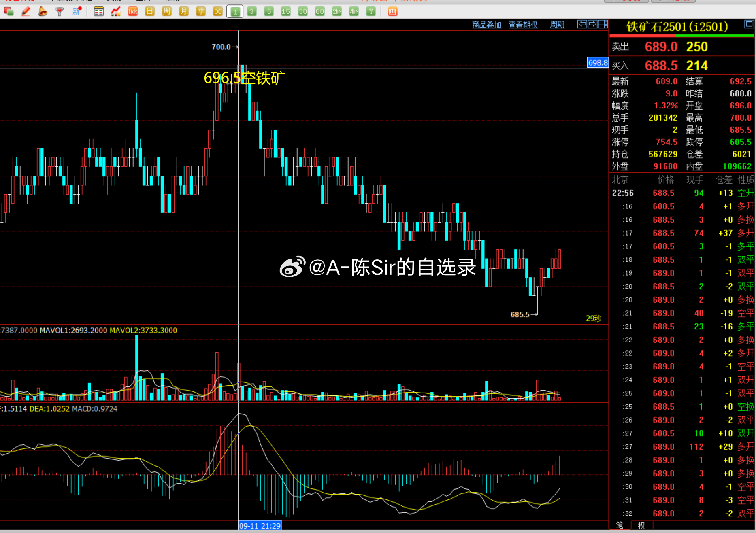
Task: Select the 笔 tab below trades
Action: 620,525
